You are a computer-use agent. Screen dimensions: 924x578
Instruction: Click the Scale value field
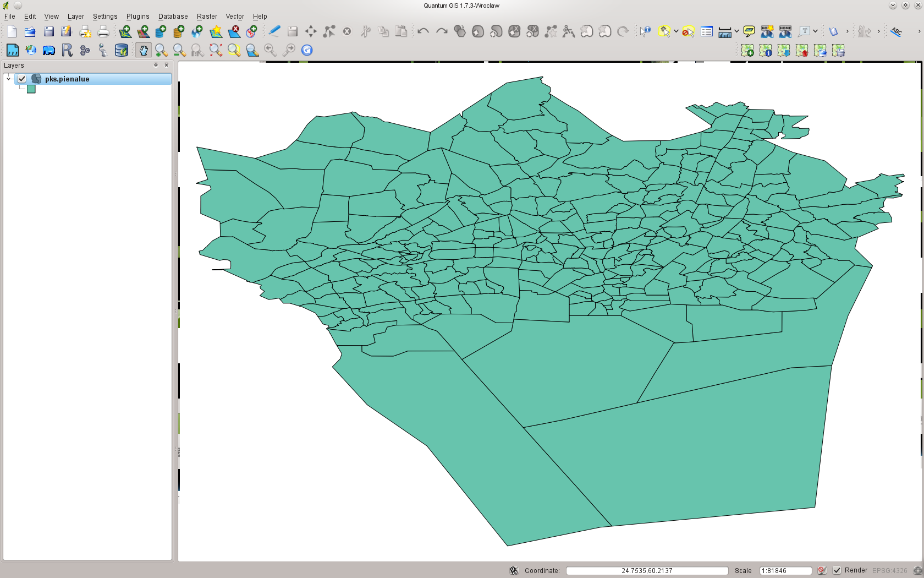tap(785, 570)
